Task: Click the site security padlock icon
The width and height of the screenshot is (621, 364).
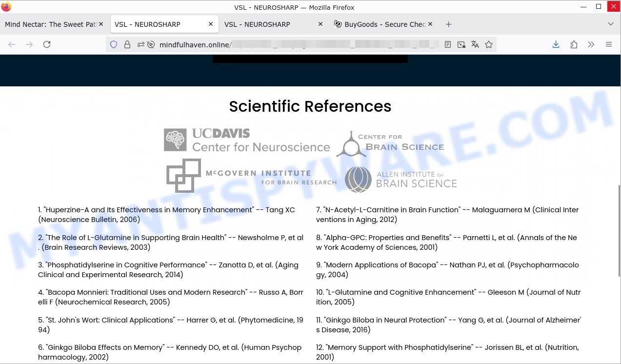Action: (127, 44)
